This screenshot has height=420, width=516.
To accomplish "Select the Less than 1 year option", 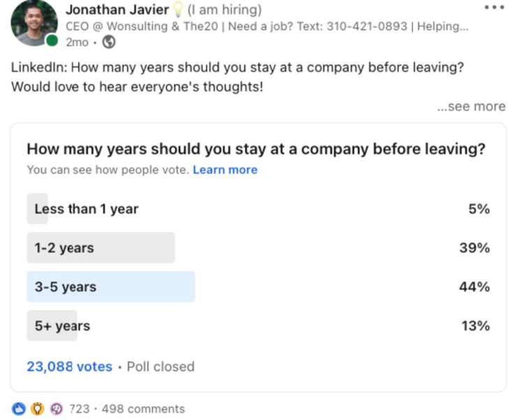I will click(258, 209).
